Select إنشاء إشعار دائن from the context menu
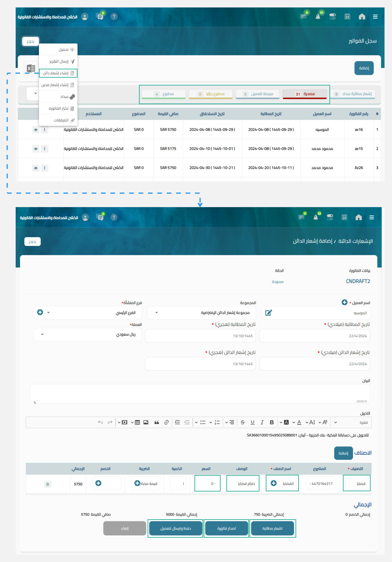 point(58,73)
